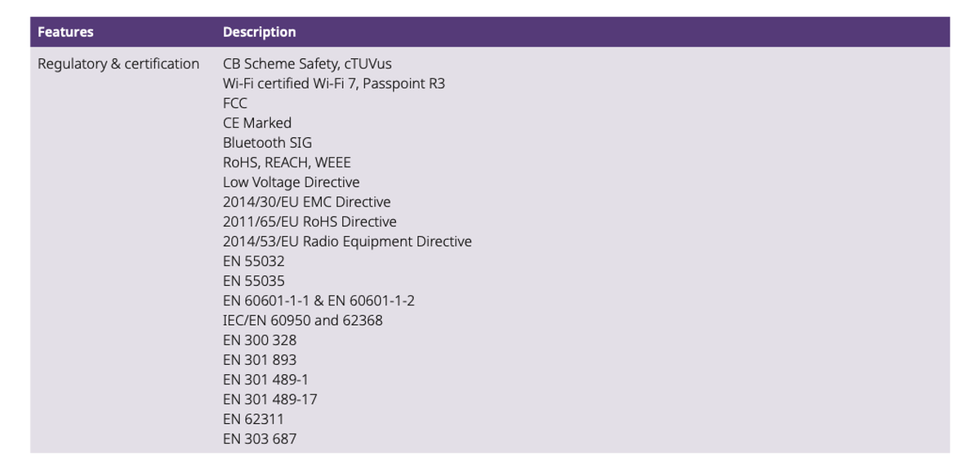Click the RoHS, REACH, WEEE line
This screenshot has height=472, width=980.
tap(287, 163)
